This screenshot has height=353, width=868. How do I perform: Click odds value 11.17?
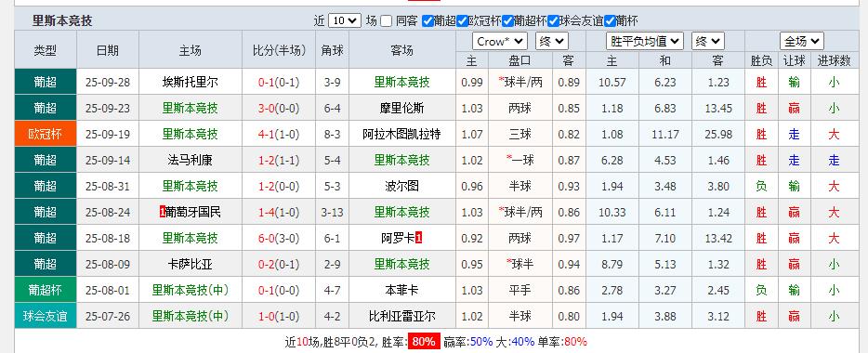(664, 135)
